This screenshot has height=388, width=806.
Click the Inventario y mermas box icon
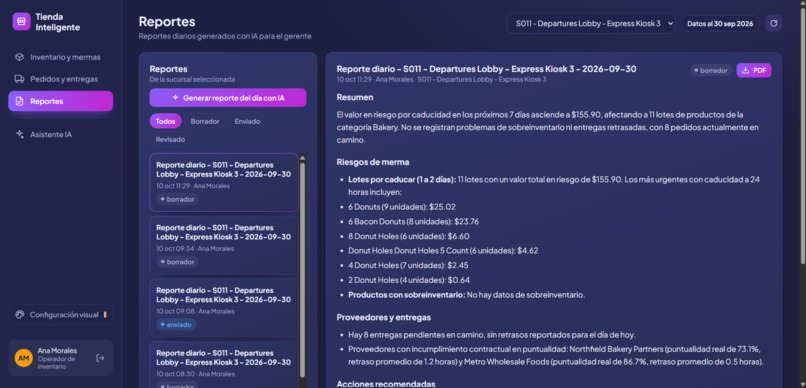19,57
